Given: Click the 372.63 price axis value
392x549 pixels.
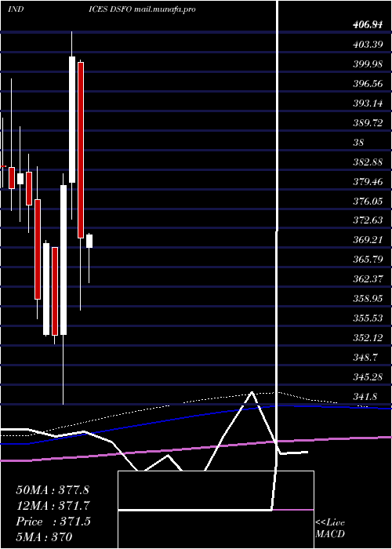Looking at the screenshot, I should coord(368,220).
